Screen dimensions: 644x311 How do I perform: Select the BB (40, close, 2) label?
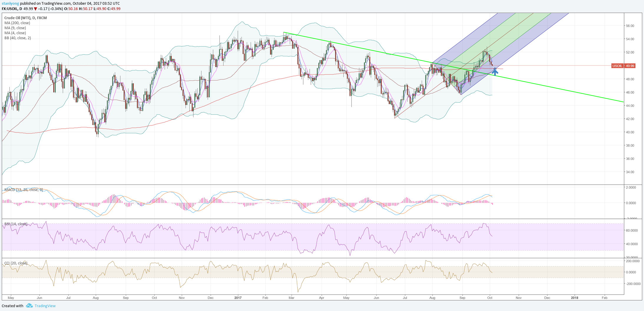click(18, 38)
